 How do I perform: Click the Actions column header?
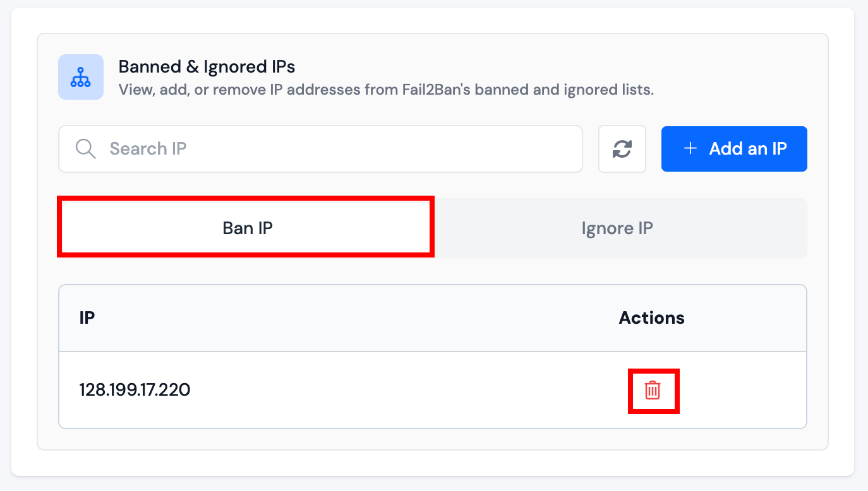coord(651,317)
